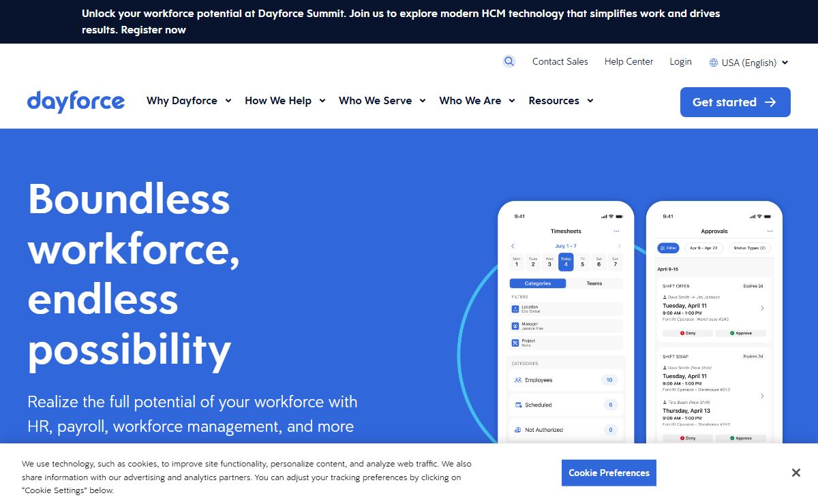Click the Timesheets phone mockup image

[x=566, y=323]
